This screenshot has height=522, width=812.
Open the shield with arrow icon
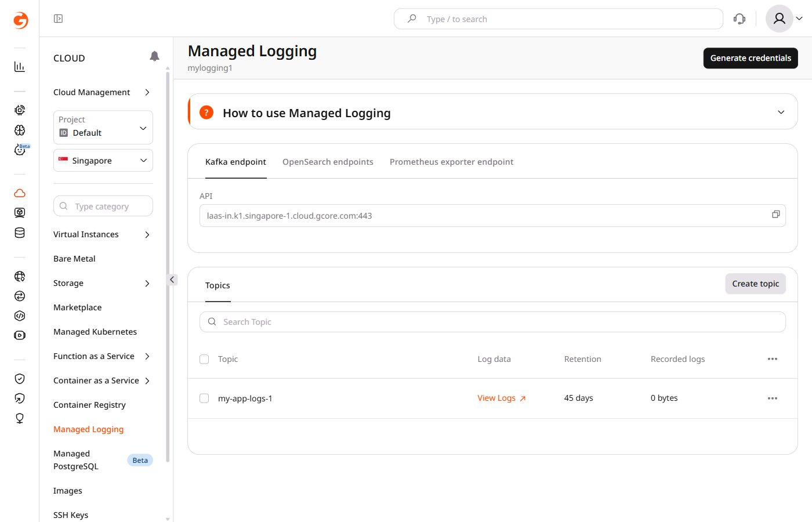pyautogui.click(x=20, y=398)
